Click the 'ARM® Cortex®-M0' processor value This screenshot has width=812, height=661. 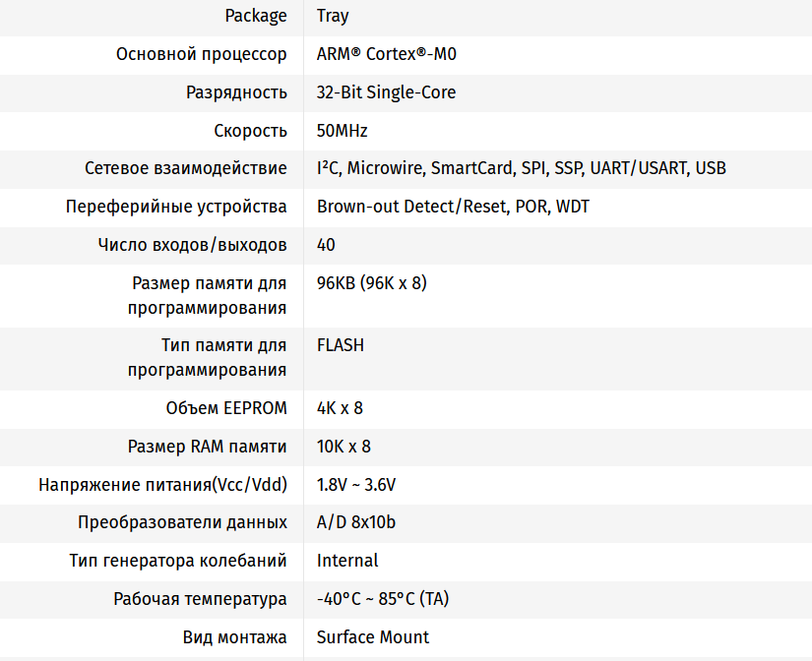386,54
